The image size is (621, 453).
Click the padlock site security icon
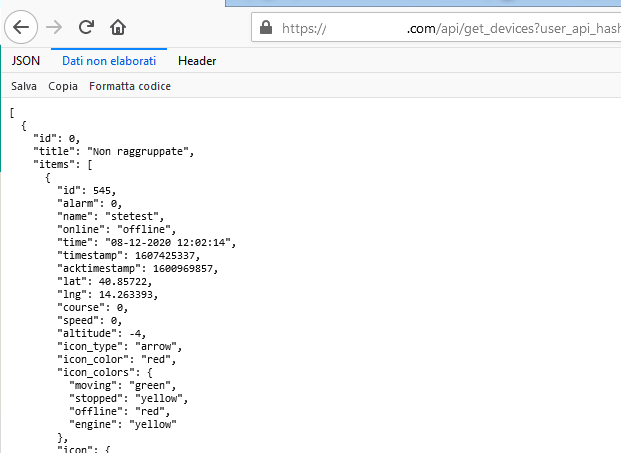coord(266,29)
